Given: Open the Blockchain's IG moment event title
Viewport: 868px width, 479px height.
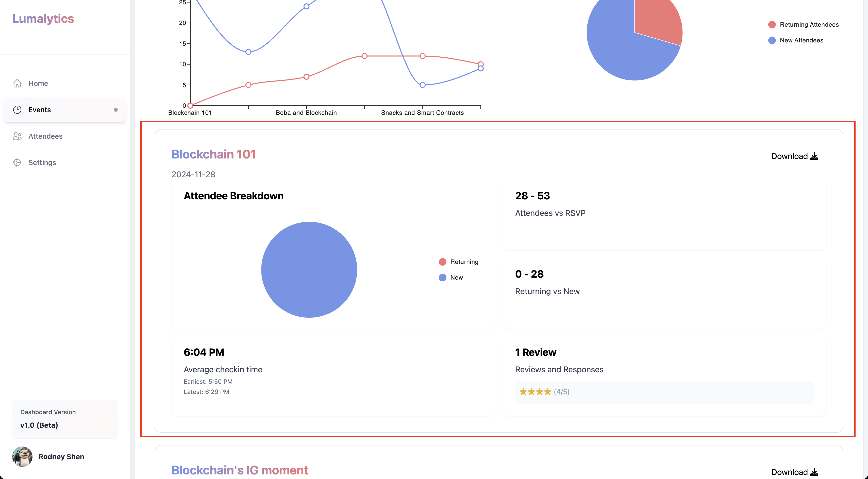Looking at the screenshot, I should (x=240, y=470).
